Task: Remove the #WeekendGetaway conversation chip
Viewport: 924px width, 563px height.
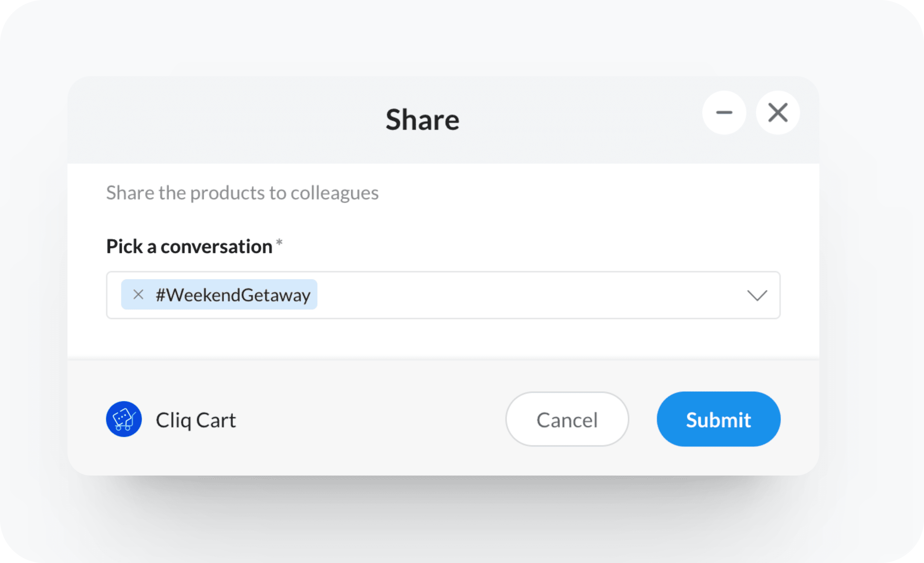Action: (x=138, y=295)
